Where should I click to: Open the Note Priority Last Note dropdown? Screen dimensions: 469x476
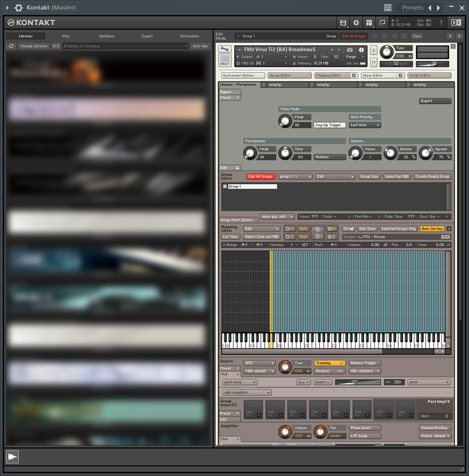[365, 125]
